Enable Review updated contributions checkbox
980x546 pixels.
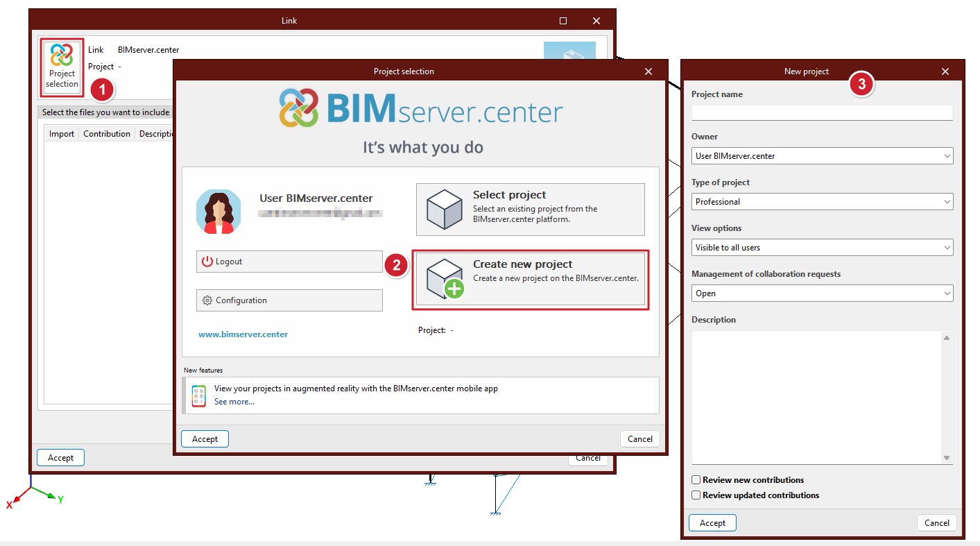click(696, 495)
